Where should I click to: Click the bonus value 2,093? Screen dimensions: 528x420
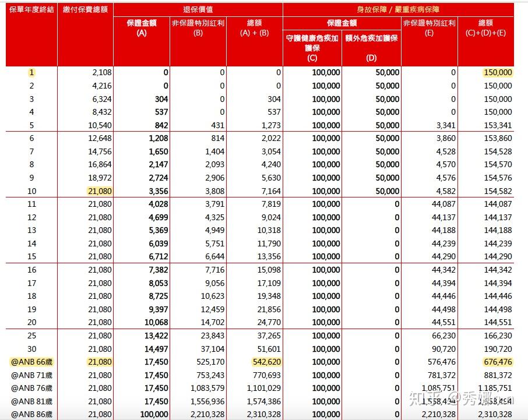[x=215, y=164]
